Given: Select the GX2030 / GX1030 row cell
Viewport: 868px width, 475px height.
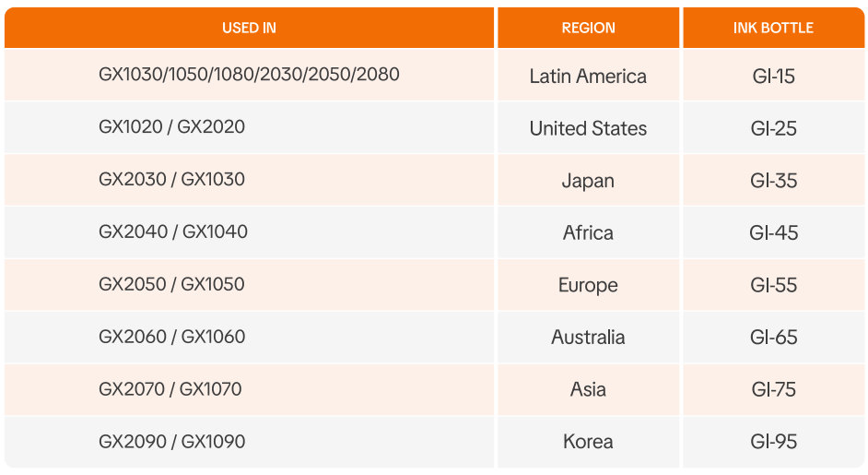Looking at the screenshot, I should [x=172, y=180].
